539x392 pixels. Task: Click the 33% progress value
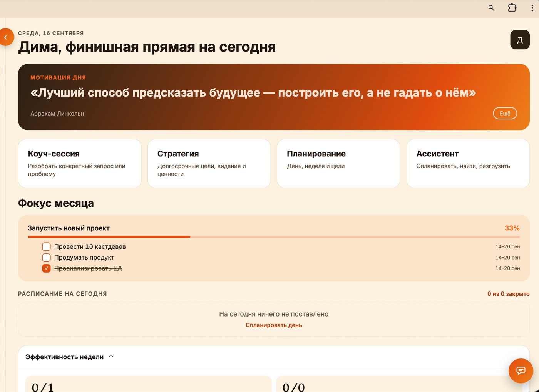click(x=512, y=228)
